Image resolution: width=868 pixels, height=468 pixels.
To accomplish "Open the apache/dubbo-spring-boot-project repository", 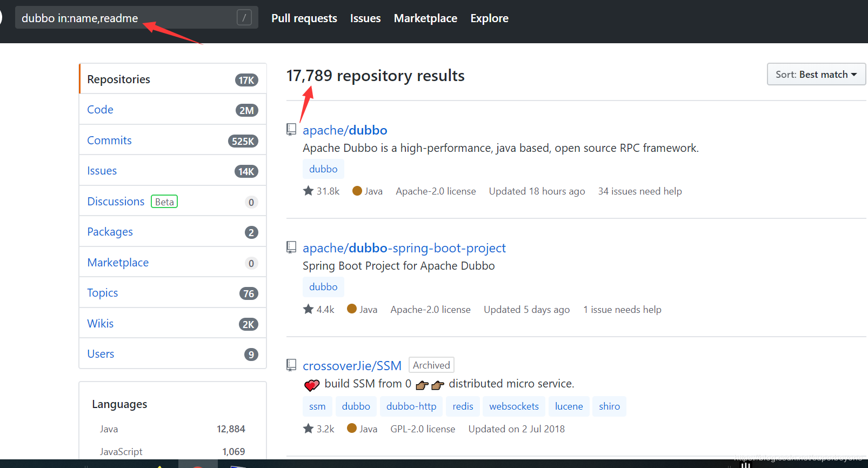I will 404,248.
